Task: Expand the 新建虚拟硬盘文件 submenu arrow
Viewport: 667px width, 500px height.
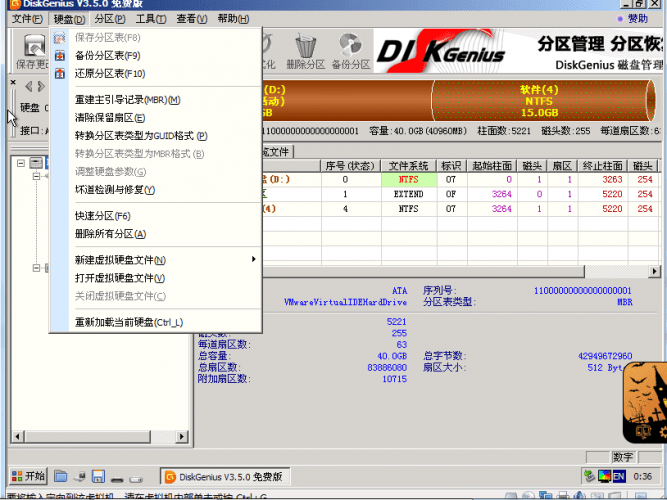Action: tap(254, 259)
